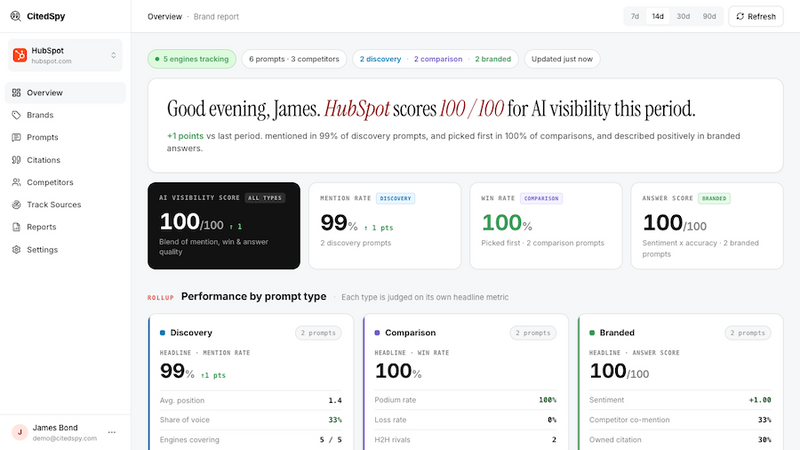Click the 2 comparison link
The image size is (800, 450).
438,59
